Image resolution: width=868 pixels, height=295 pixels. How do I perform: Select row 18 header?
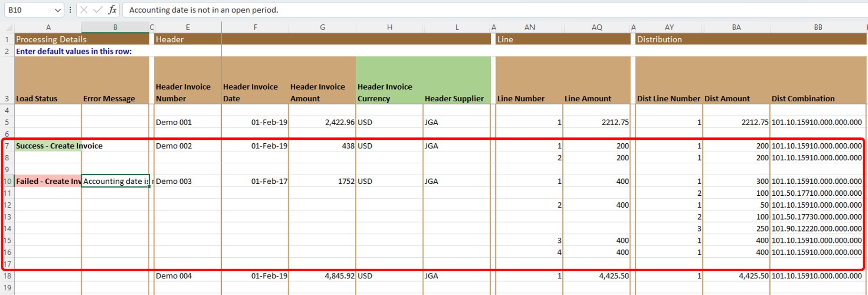[x=7, y=276]
